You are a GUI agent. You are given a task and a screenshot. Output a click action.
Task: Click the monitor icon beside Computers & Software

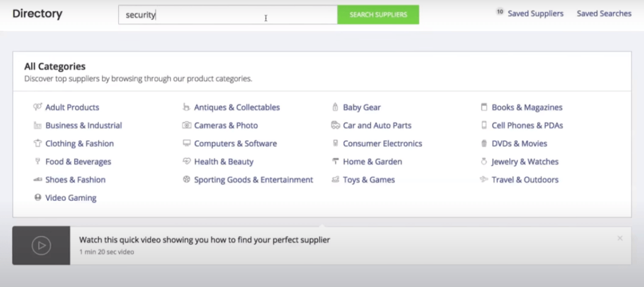[186, 144]
